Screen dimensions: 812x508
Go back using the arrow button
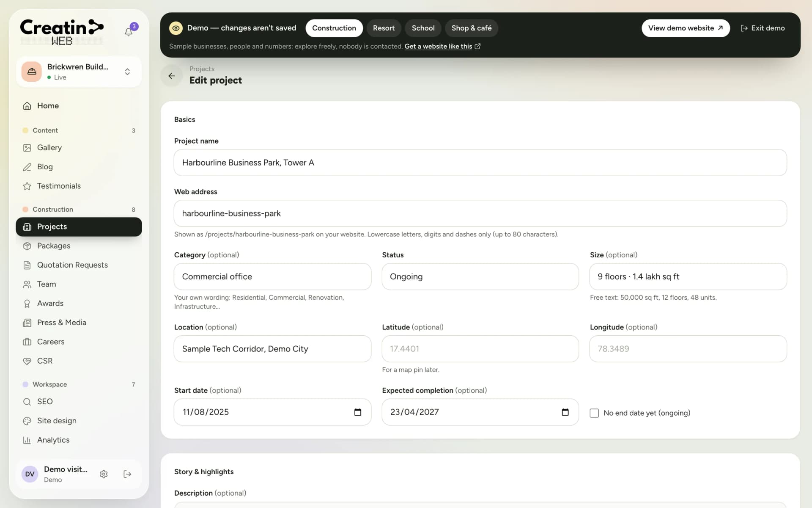pyautogui.click(x=172, y=76)
